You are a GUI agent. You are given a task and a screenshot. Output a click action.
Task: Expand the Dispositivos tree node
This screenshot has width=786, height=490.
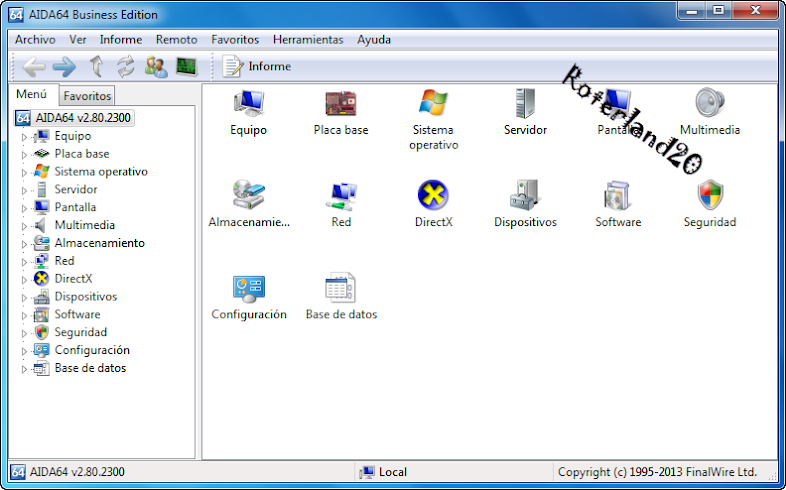[24, 297]
